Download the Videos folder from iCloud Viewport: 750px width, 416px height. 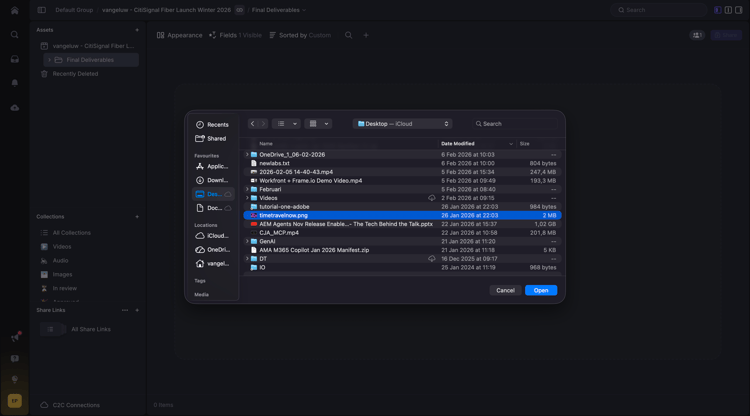(x=431, y=198)
